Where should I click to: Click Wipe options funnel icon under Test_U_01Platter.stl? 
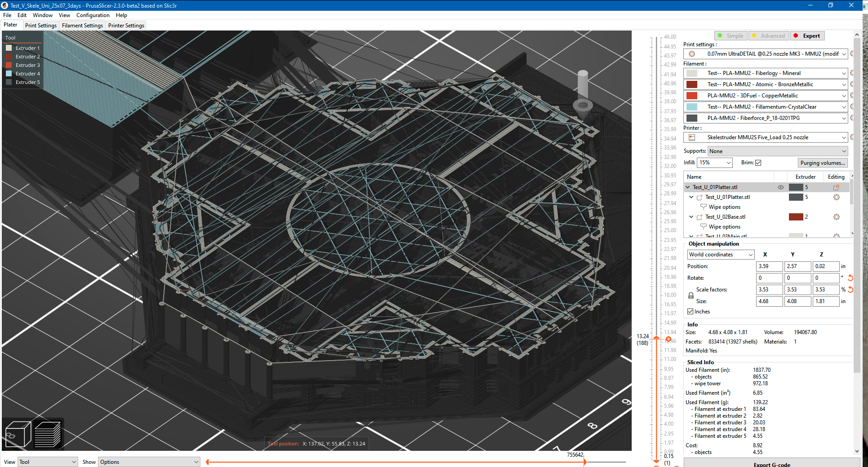pos(703,207)
